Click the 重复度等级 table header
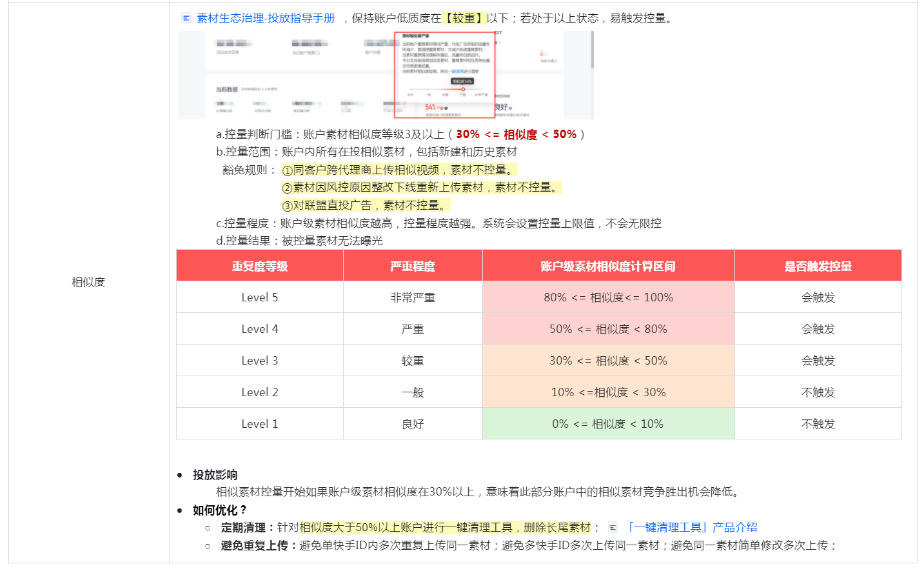The height and width of the screenshot is (573, 924). point(260,265)
